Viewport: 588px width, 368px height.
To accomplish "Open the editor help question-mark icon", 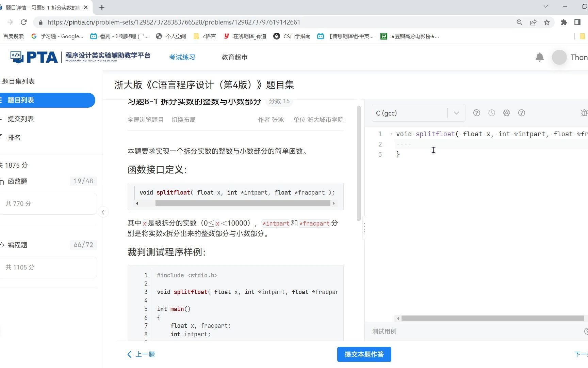I will point(476,113).
